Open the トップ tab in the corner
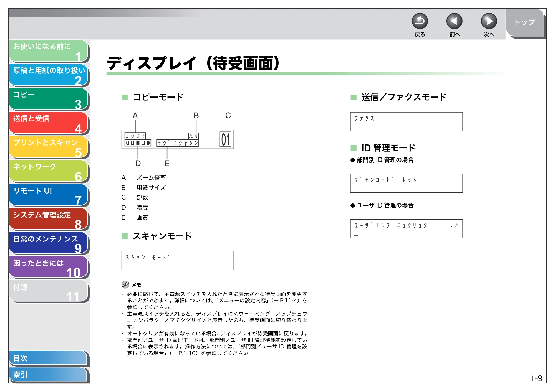 click(524, 22)
